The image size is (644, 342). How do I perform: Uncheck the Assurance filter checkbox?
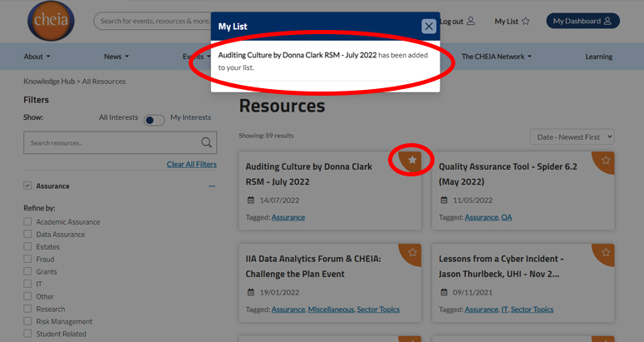[x=27, y=186]
